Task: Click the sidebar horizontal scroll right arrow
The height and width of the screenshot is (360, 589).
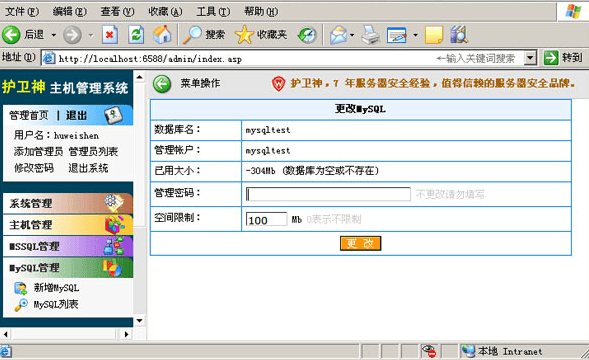Action: tap(126, 334)
